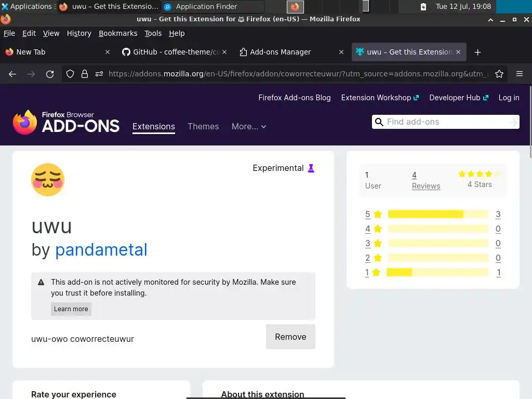
Task: Open a new tab with plus button
Action: (478, 52)
